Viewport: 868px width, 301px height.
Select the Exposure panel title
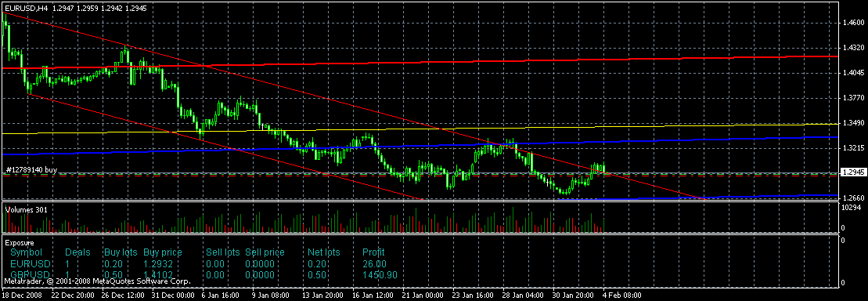20,243
